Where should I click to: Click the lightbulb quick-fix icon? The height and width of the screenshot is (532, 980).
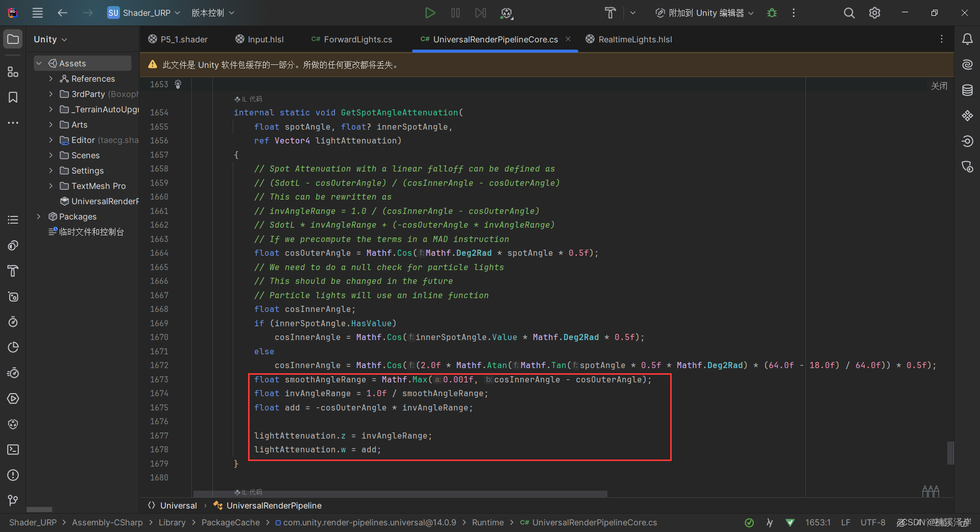point(178,84)
